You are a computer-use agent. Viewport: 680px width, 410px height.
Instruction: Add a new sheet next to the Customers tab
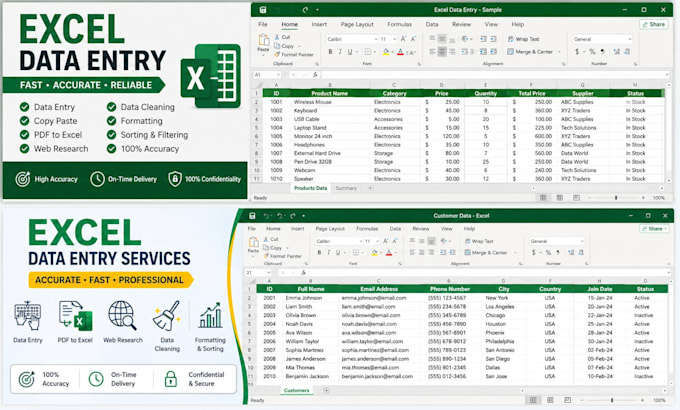pos(327,390)
